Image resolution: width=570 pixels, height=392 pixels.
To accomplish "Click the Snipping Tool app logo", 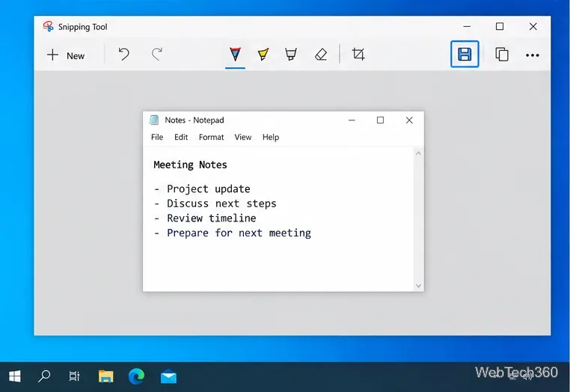I will pyautogui.click(x=48, y=26).
